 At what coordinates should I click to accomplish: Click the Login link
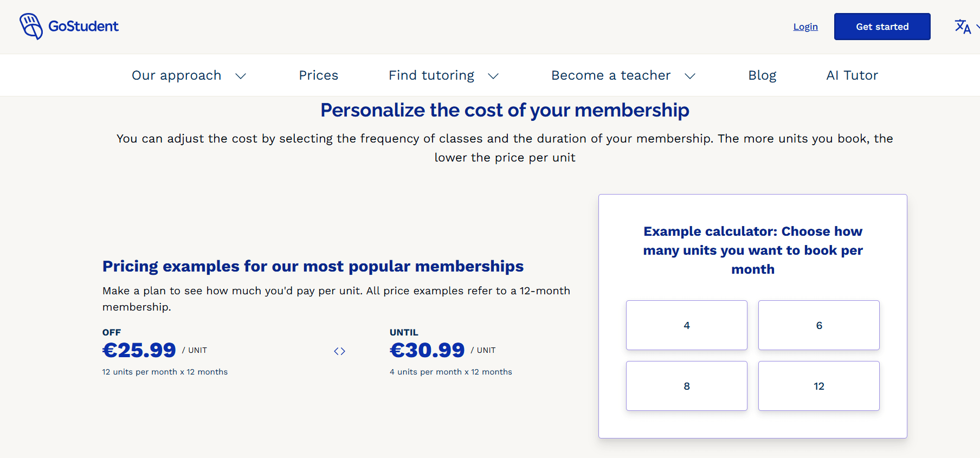pyautogui.click(x=805, y=27)
